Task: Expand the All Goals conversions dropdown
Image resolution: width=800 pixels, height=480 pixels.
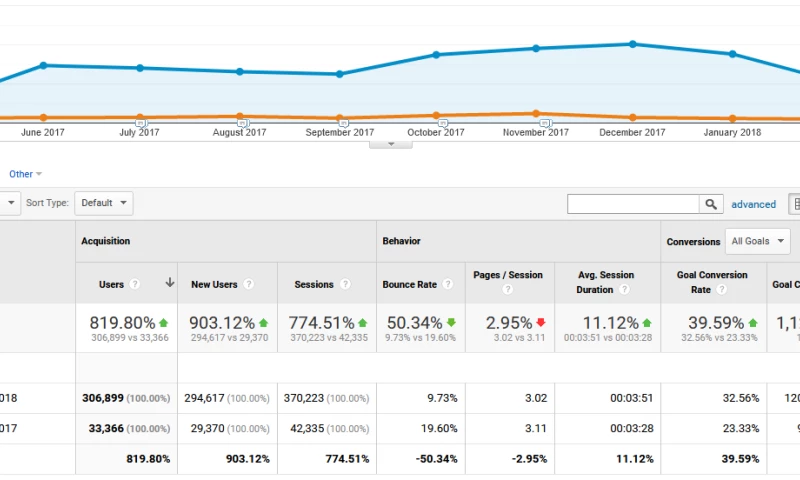Action: 759,241
